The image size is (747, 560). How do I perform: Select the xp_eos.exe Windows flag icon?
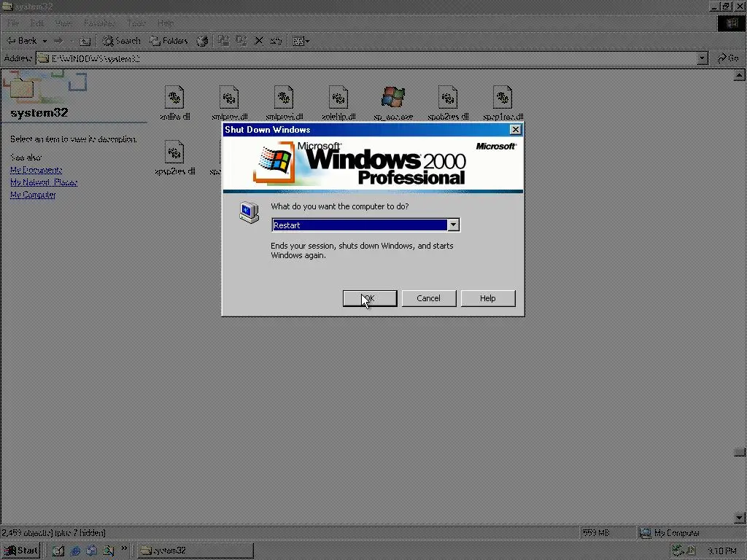(x=393, y=97)
